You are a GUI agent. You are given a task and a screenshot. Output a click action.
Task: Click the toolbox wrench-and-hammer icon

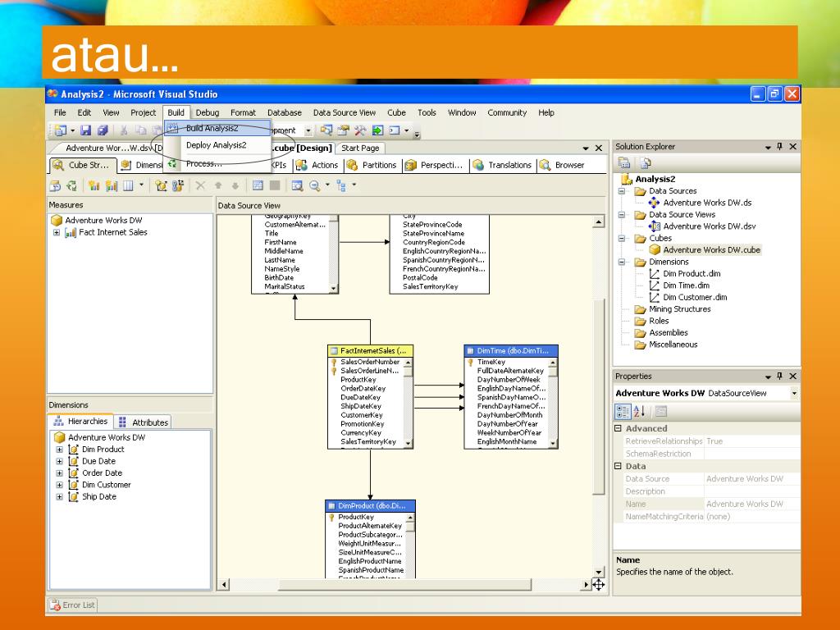pyautogui.click(x=361, y=130)
